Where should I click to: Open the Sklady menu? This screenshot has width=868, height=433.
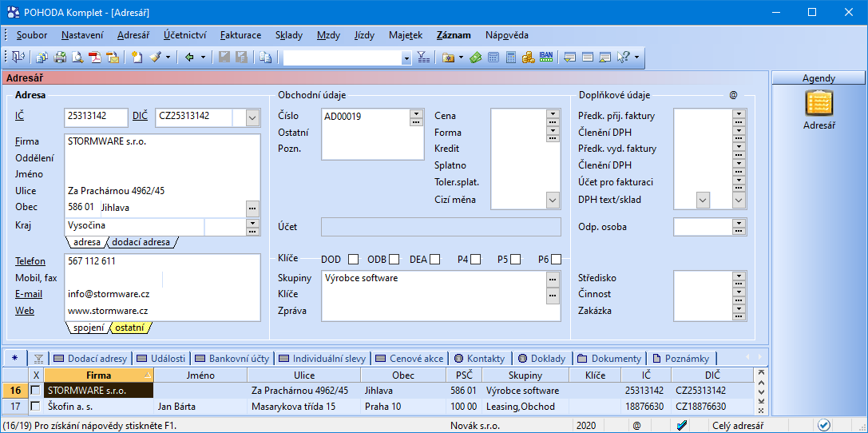pos(289,35)
